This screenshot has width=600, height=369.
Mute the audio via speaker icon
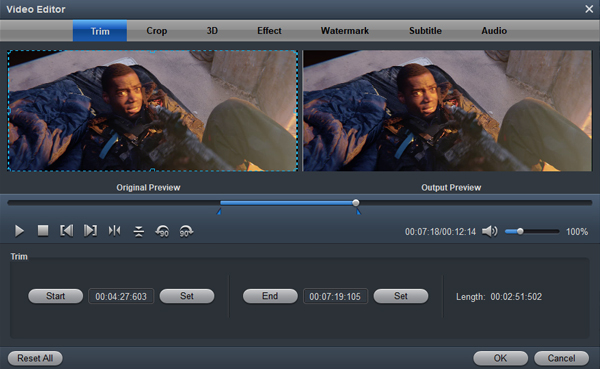[489, 231]
